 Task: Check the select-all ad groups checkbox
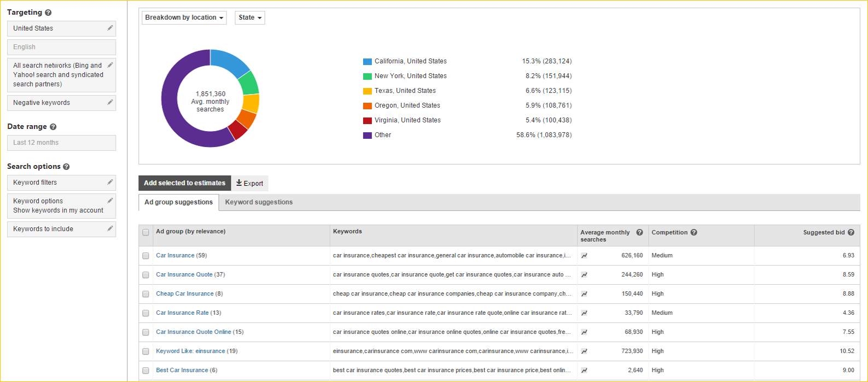[145, 232]
